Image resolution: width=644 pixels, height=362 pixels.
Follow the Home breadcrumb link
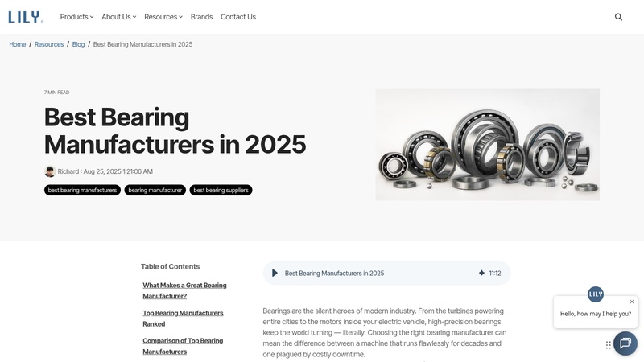pyautogui.click(x=17, y=44)
